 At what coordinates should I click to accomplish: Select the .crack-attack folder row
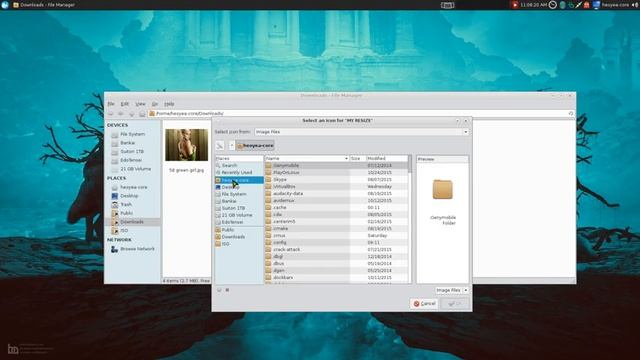coord(336,249)
